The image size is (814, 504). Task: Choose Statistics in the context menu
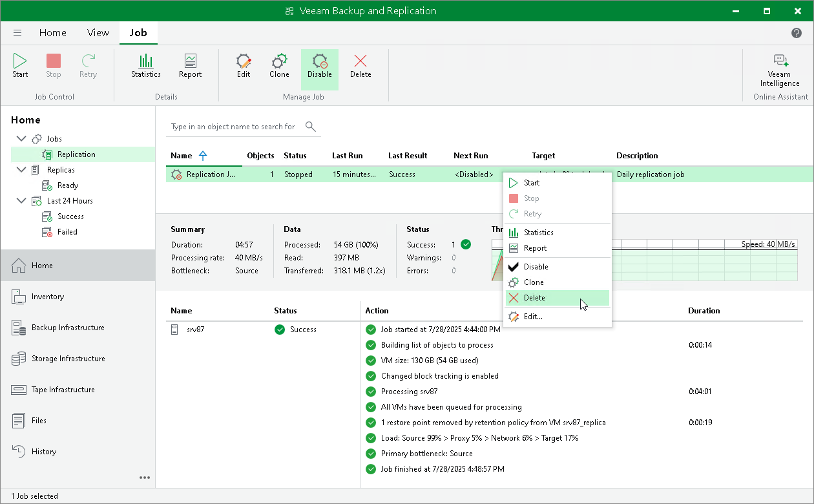point(558,233)
